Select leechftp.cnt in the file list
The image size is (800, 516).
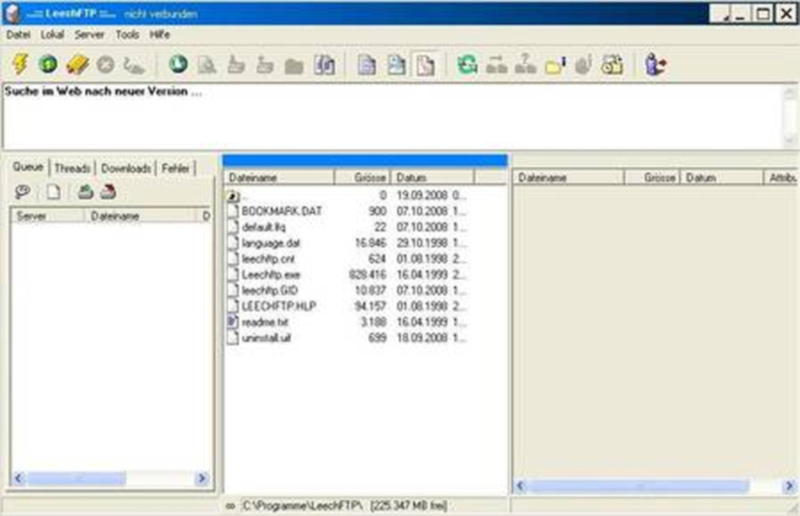(268, 258)
